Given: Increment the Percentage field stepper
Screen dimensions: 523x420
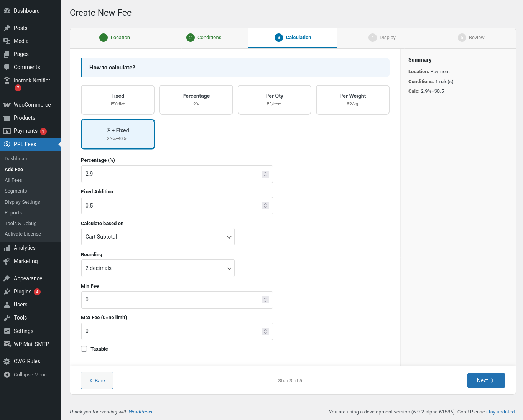Looking at the screenshot, I should [x=265, y=172].
